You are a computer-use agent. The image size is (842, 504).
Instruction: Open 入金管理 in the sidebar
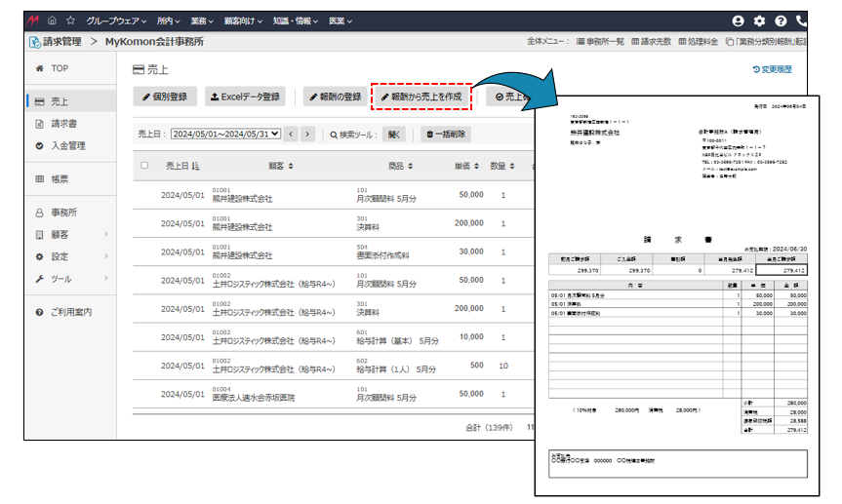(68, 146)
